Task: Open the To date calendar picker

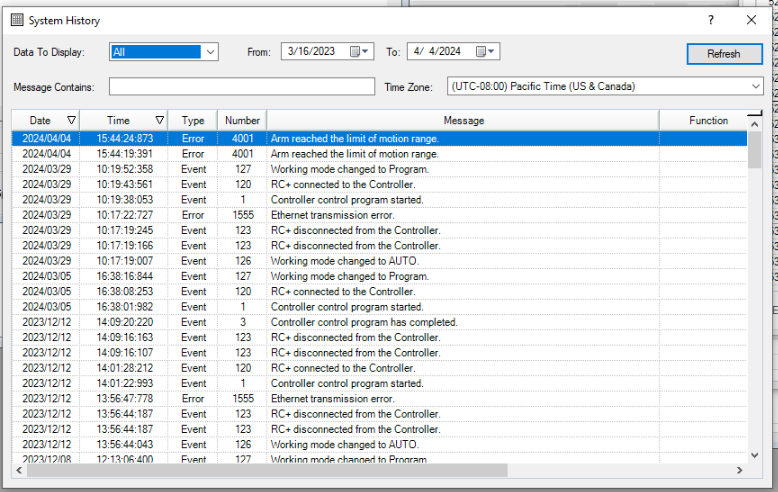Action: point(486,51)
